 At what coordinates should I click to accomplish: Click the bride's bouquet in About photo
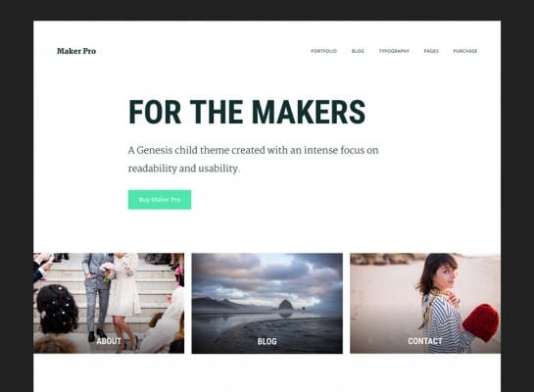point(108,269)
